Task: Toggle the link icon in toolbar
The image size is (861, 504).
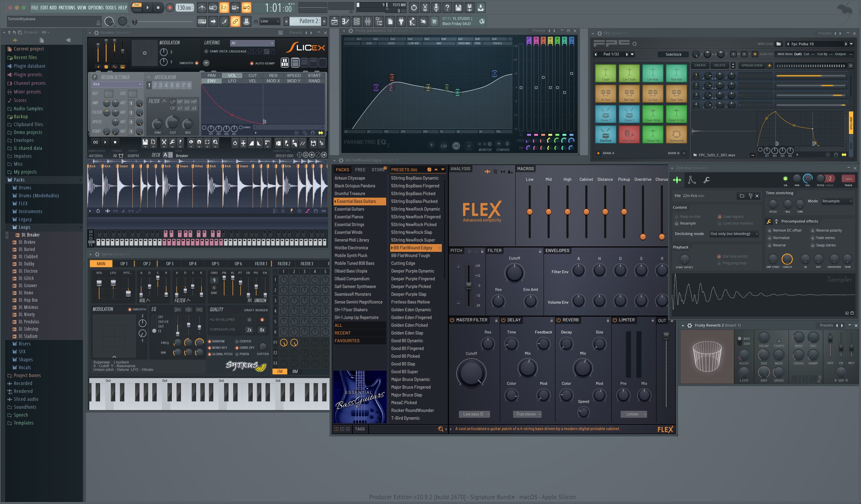Action: click(235, 22)
